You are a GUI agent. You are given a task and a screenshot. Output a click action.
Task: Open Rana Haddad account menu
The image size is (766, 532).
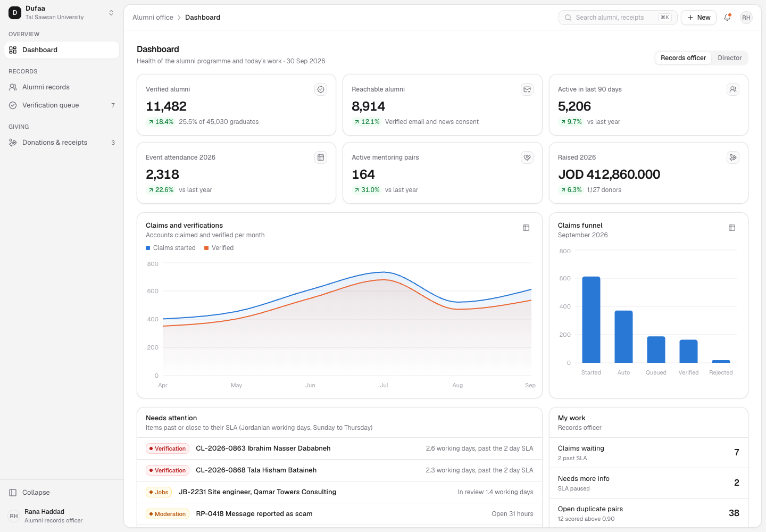[62, 516]
